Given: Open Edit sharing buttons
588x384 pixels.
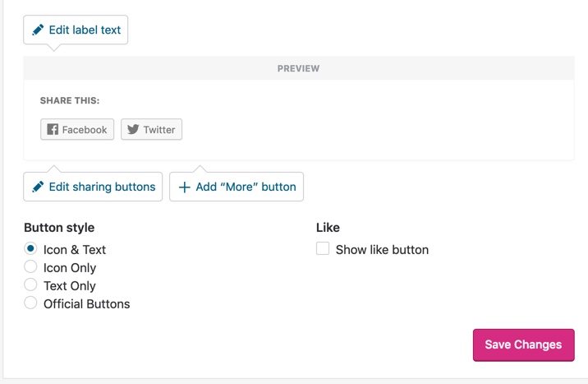Looking at the screenshot, I should point(93,187).
